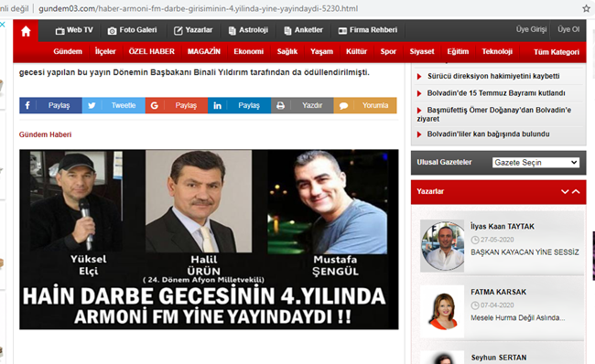This screenshot has width=595, height=364.
Task: Open the Başmüfettiş Ömer Doğanay news link
Action: click(494, 114)
